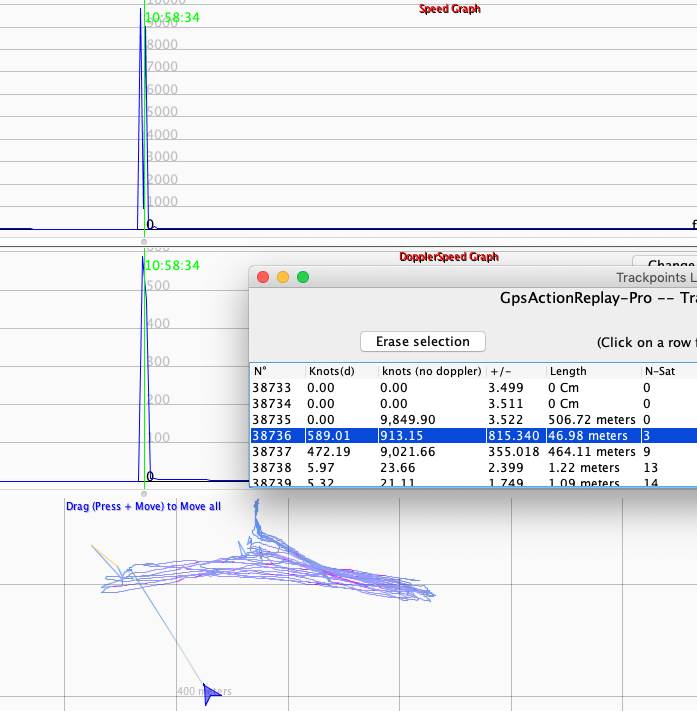This screenshot has height=711, width=697.
Task: Click the divider handle below the DopplerSpeed Graph
Action: click(144, 494)
